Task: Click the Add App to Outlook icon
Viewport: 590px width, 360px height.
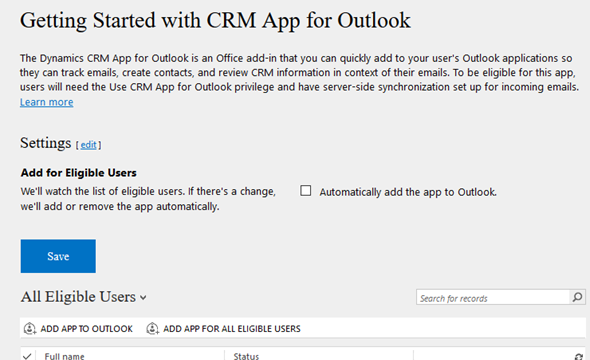Action: click(30, 328)
